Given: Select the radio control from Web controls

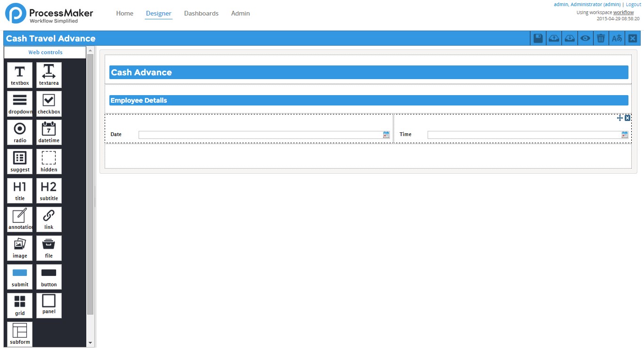Looking at the screenshot, I should [19, 132].
